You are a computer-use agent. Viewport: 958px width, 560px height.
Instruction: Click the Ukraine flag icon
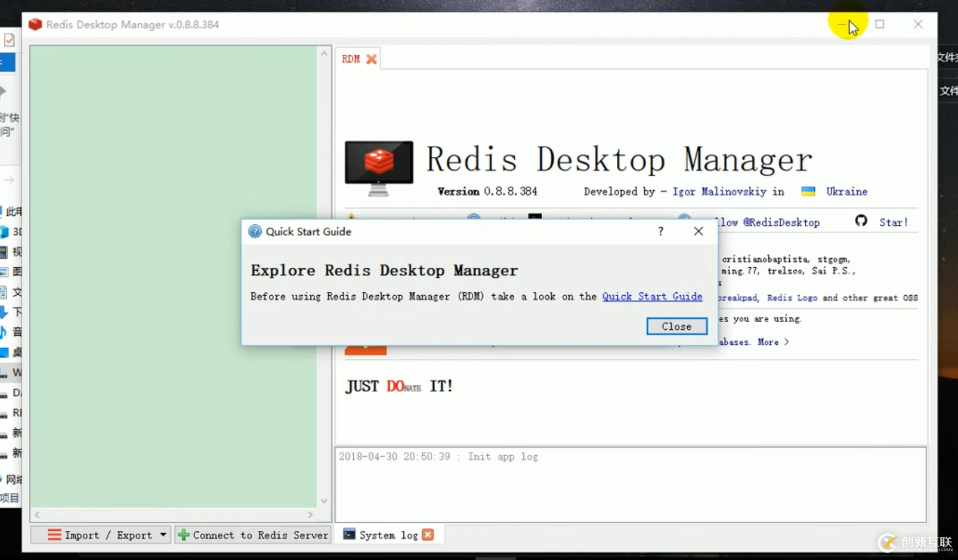click(808, 191)
